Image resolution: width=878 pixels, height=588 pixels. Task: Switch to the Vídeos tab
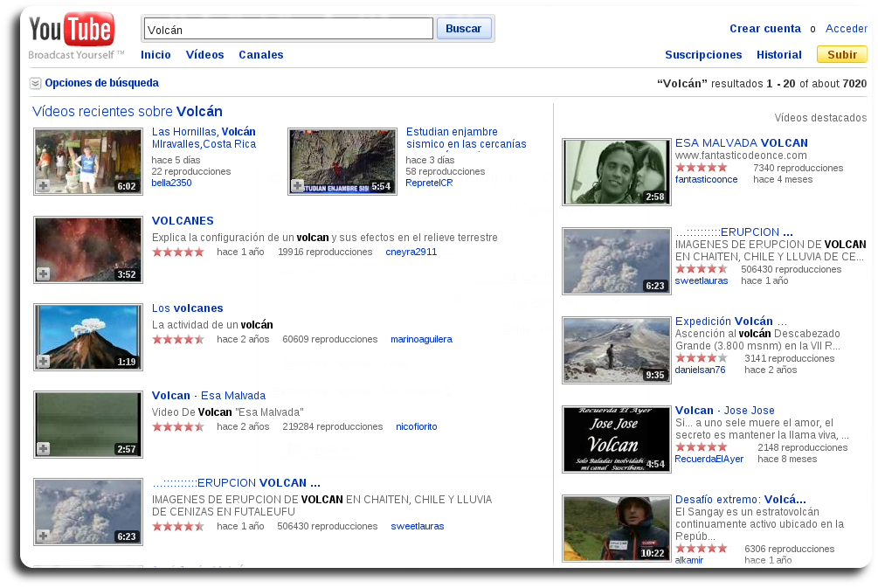(204, 54)
